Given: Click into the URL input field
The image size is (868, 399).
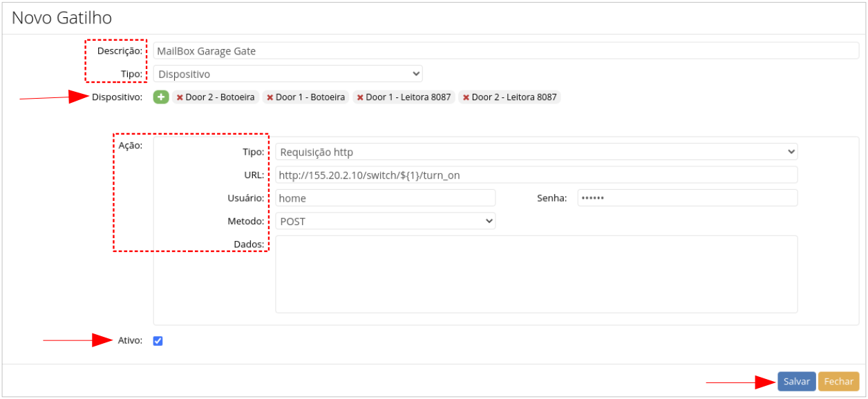Looking at the screenshot, I should (x=536, y=175).
